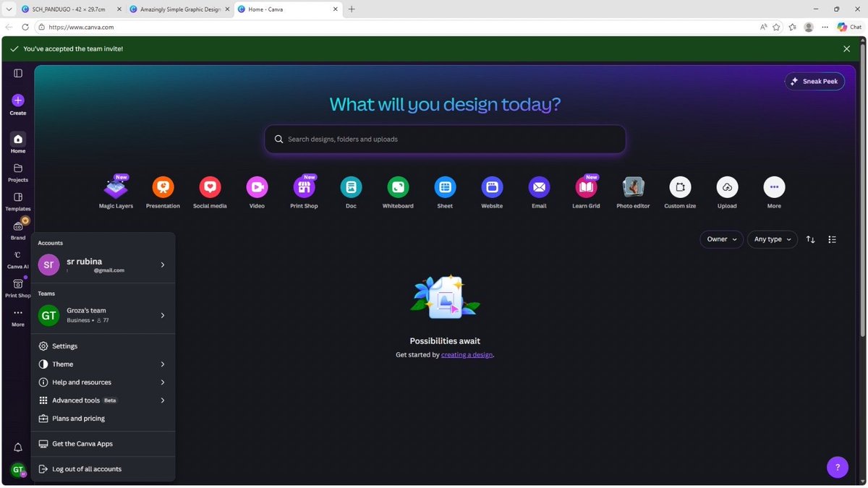Collapse the sidebar panel toggle icon
Image resolution: width=868 pixels, height=488 pixels.
pos(18,73)
